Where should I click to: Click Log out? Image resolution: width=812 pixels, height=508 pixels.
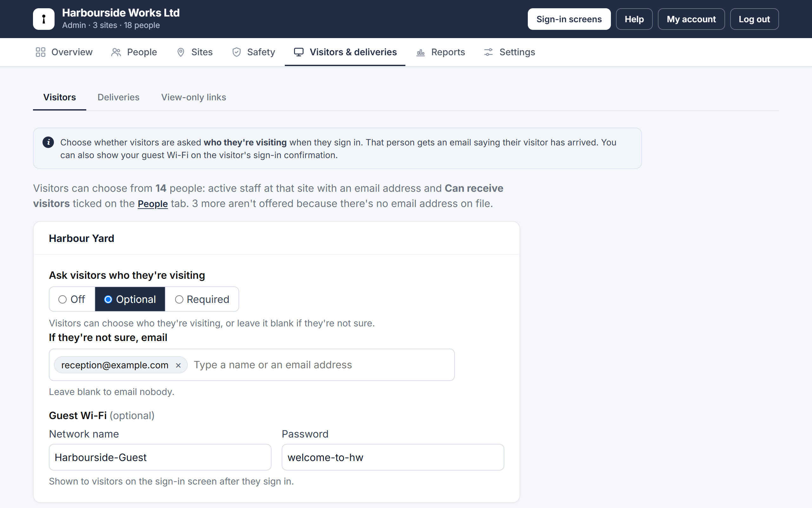click(754, 19)
